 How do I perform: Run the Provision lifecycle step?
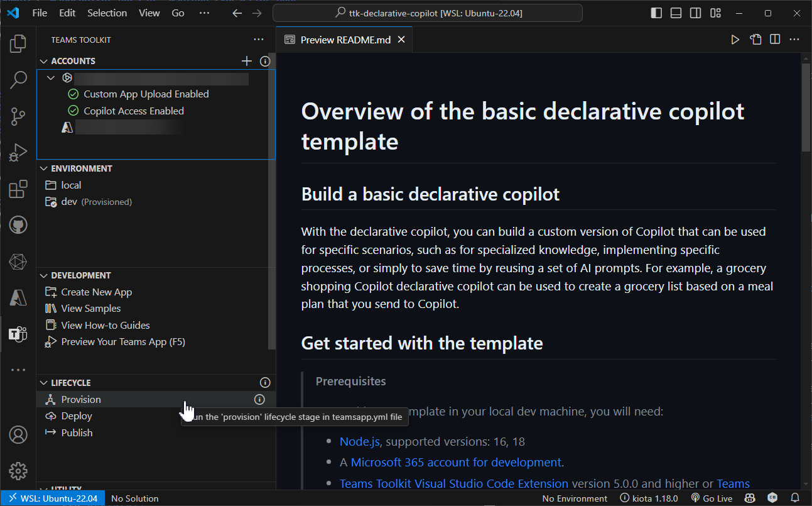pos(156,399)
